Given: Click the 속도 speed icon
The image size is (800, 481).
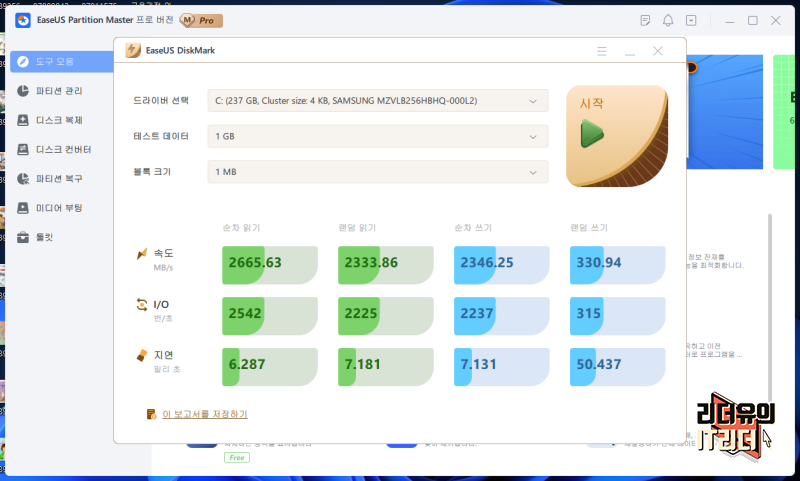Looking at the screenshot, I should [x=142, y=254].
